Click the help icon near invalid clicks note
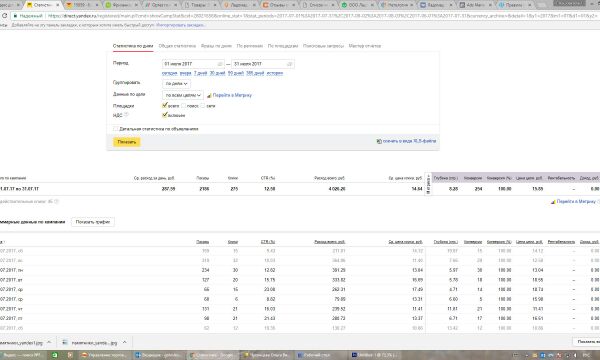 [56, 202]
